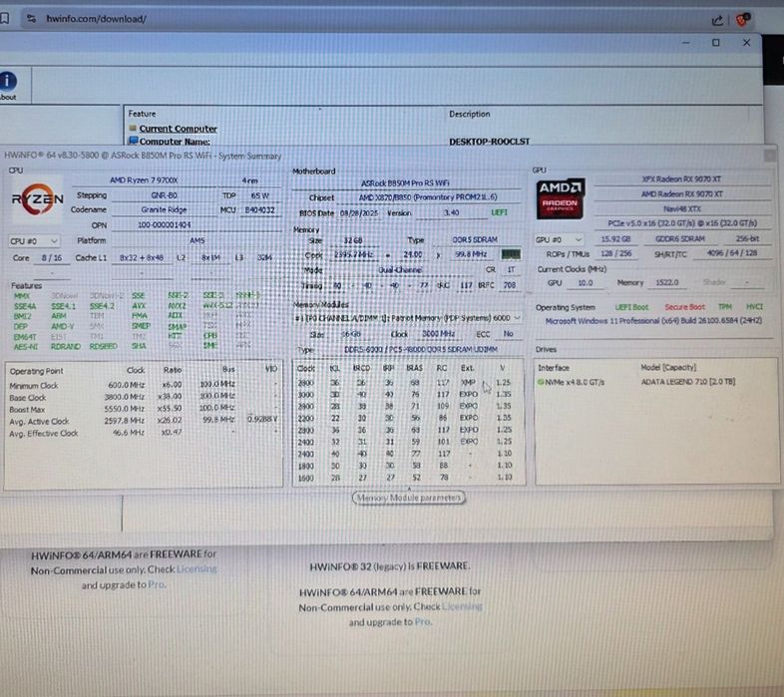The height and width of the screenshot is (697, 784).
Task: Click the Avg. Effective Clock row label
Action: point(44,434)
